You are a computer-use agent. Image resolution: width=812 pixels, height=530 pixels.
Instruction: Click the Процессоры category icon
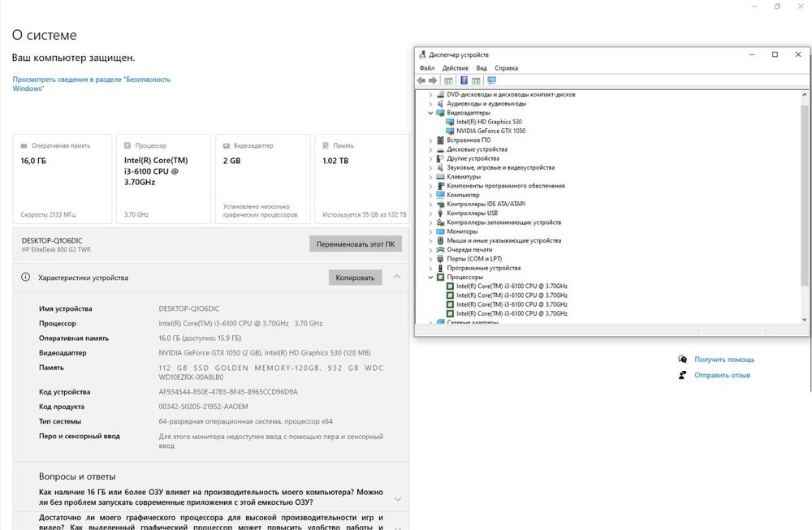click(440, 277)
